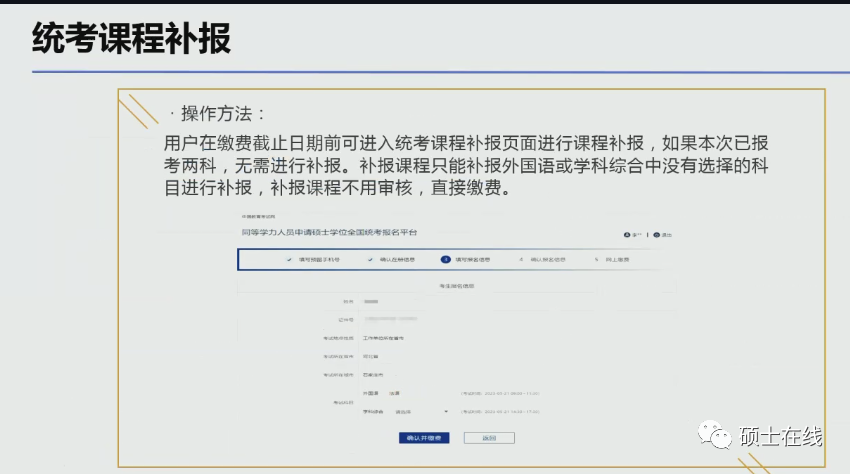Click the 姓名 field value

[x=372, y=302]
